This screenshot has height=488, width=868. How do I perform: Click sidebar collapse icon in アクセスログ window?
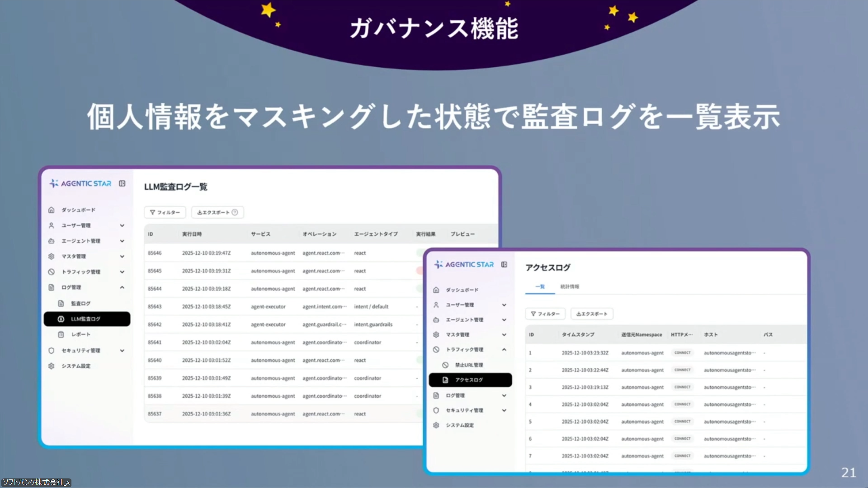pyautogui.click(x=504, y=264)
